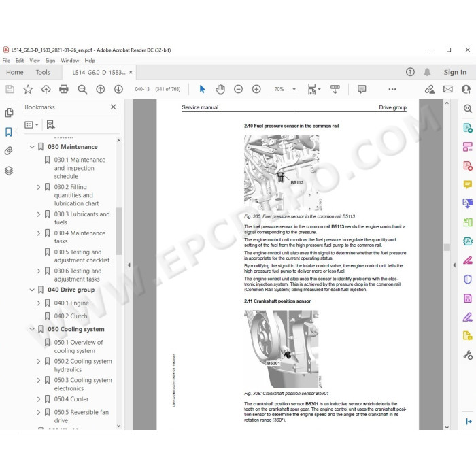Open the Edit menu
Viewport: 476px width, 476px height.
(x=20, y=61)
